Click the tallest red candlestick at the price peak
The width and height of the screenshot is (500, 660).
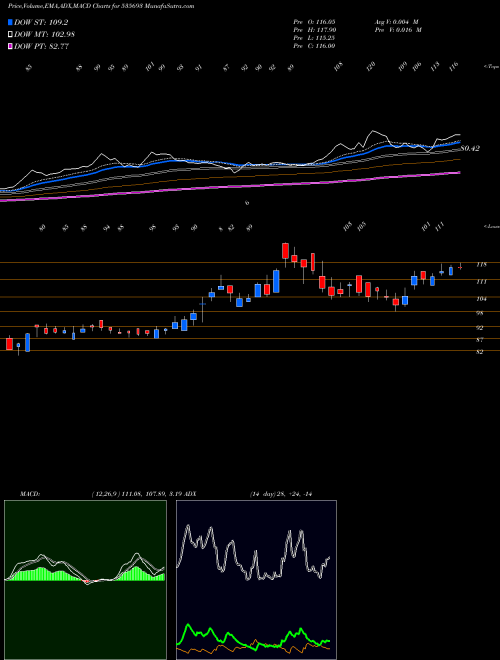click(x=285, y=251)
